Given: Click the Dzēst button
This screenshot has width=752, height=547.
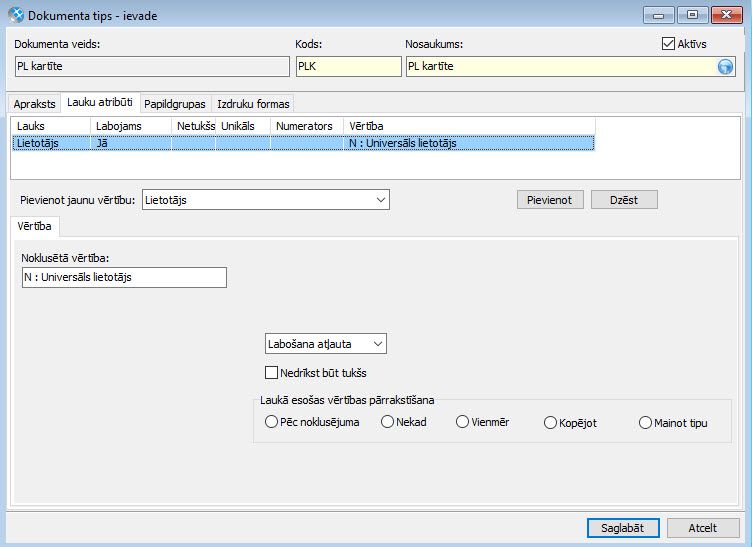Looking at the screenshot, I should [624, 200].
